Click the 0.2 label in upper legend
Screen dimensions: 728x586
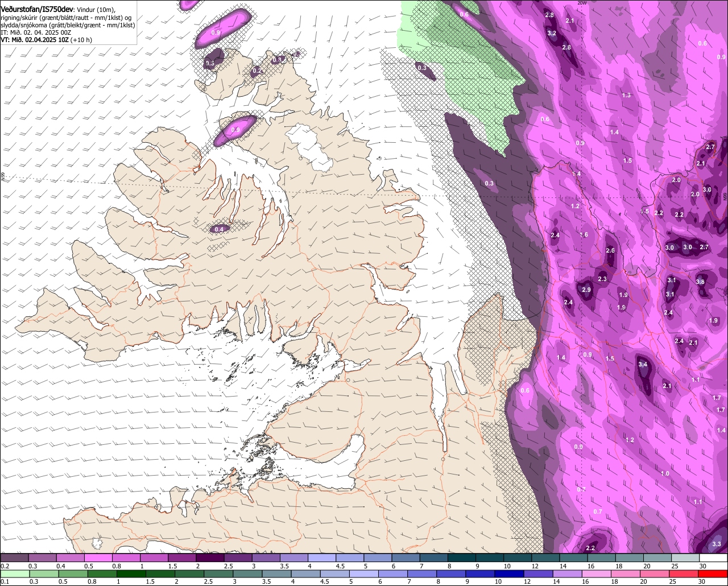click(6, 566)
